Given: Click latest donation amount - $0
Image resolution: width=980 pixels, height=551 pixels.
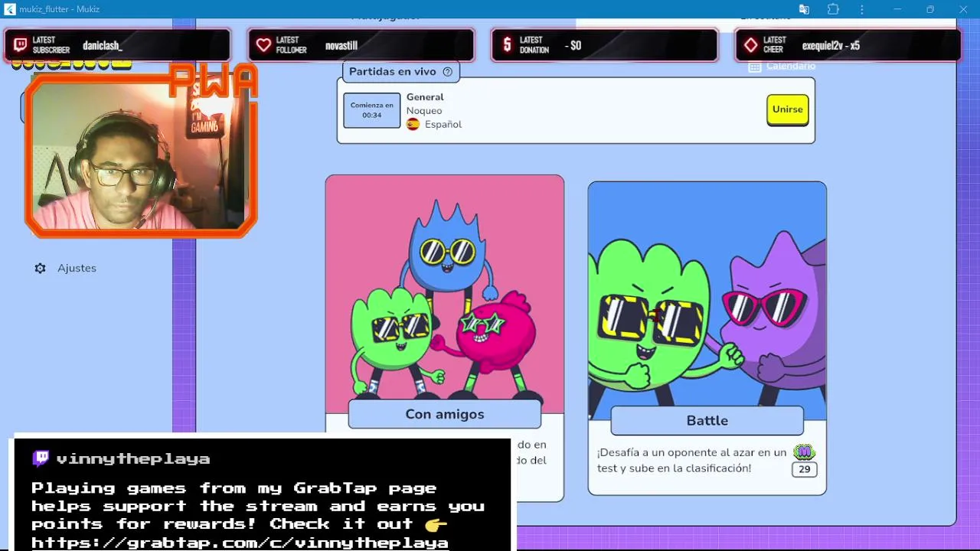Looking at the screenshot, I should [x=573, y=46].
